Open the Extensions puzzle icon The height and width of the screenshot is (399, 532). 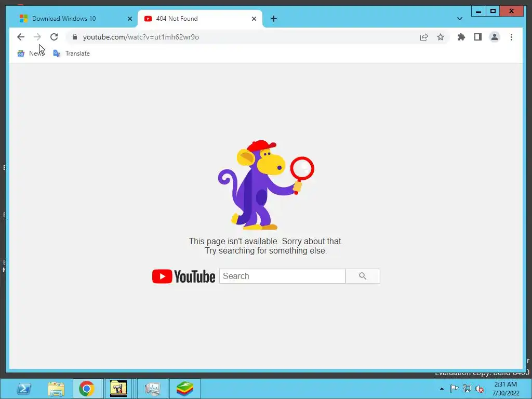point(461,37)
